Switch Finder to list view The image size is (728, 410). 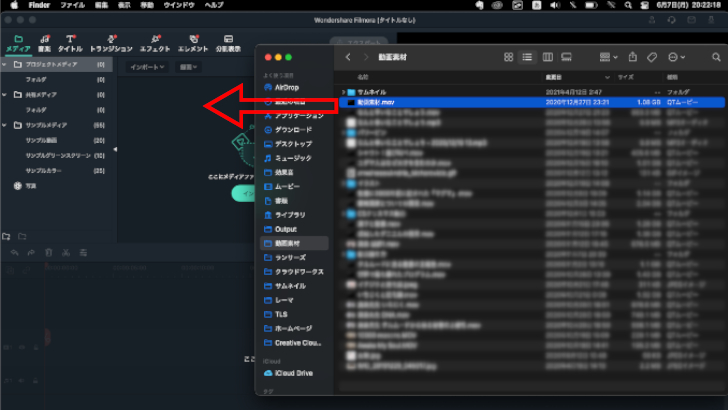tap(527, 57)
